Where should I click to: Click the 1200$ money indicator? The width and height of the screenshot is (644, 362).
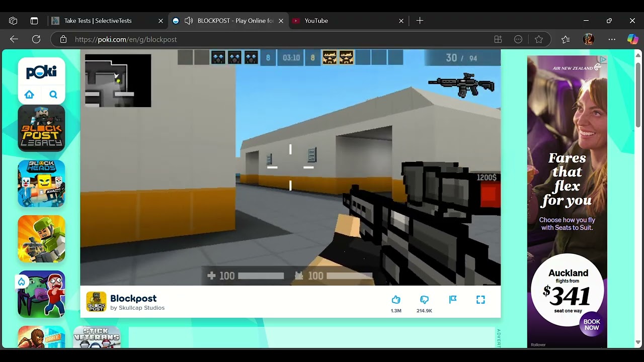[x=487, y=177]
